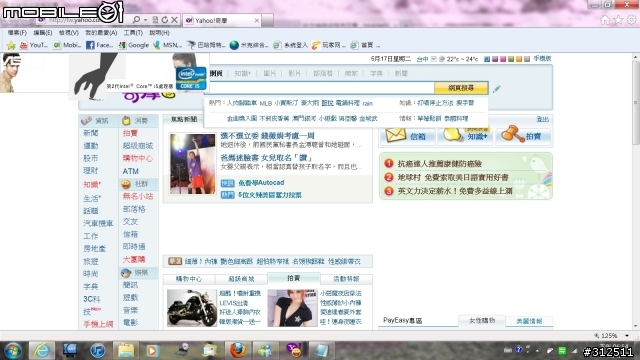This screenshot has height=360, width=640.
Task: Open 手機版 mobile version link
Action: point(542,59)
